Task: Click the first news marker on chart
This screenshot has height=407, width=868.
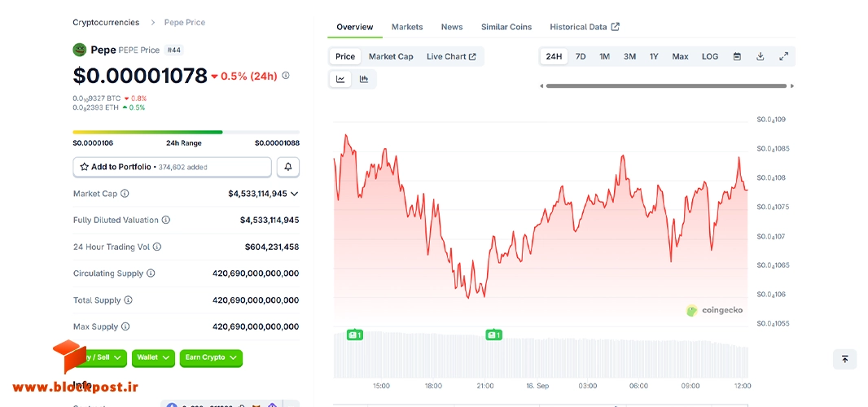Action: point(354,335)
